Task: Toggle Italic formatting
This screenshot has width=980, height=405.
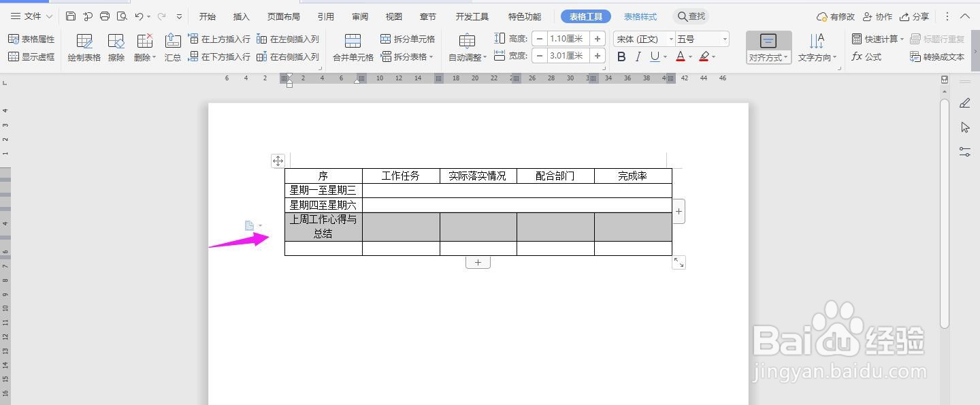Action: (x=638, y=57)
